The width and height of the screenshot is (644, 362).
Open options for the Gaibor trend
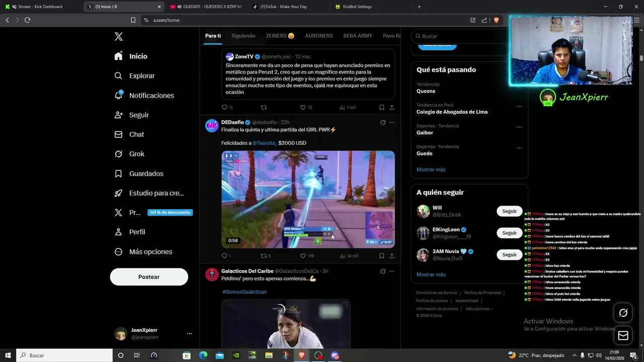click(x=519, y=127)
